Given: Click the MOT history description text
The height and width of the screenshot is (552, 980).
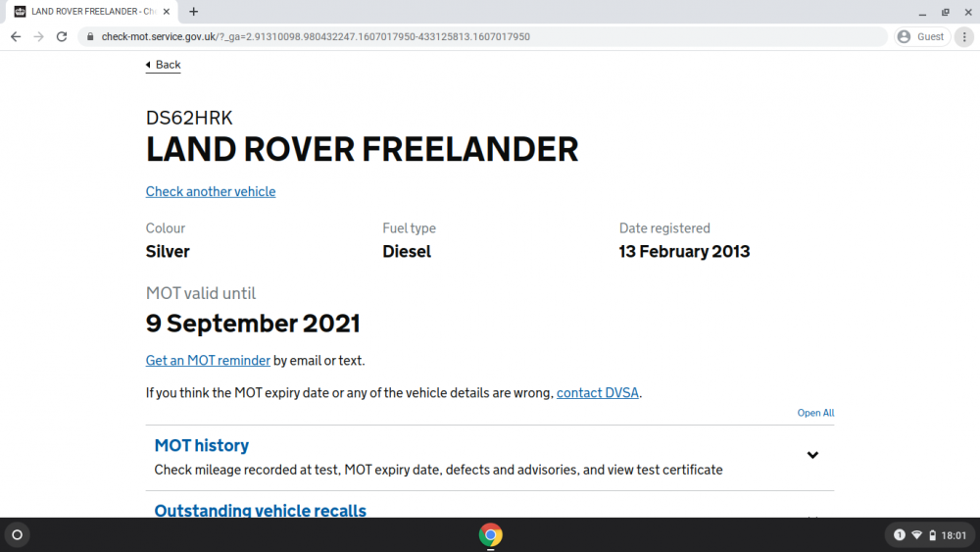Looking at the screenshot, I should coord(438,470).
